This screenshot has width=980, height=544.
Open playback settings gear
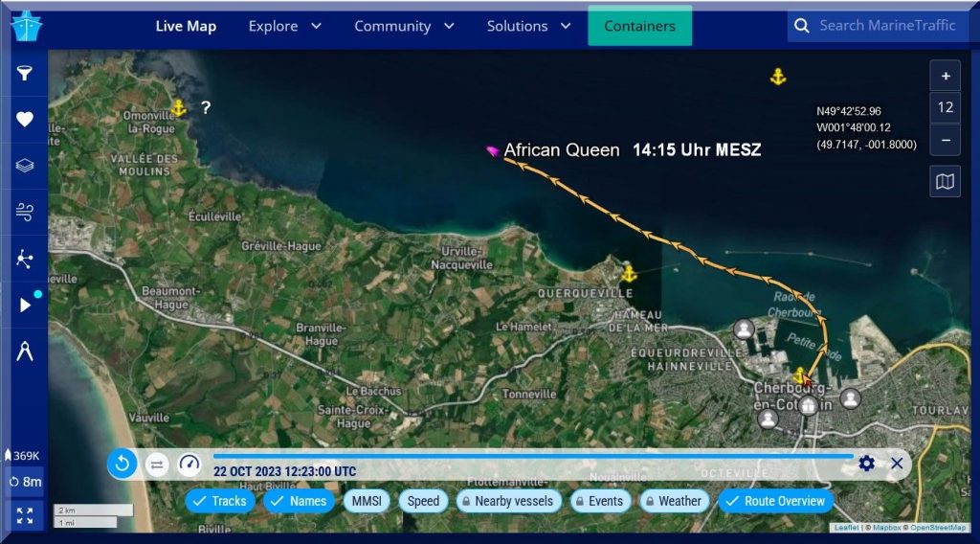point(867,464)
